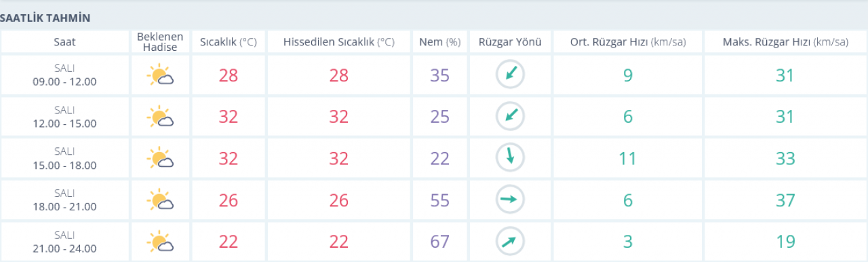Click partly cloudy icon for 09.00 - 12.00
The width and height of the screenshot is (868, 262).
pyautogui.click(x=160, y=75)
